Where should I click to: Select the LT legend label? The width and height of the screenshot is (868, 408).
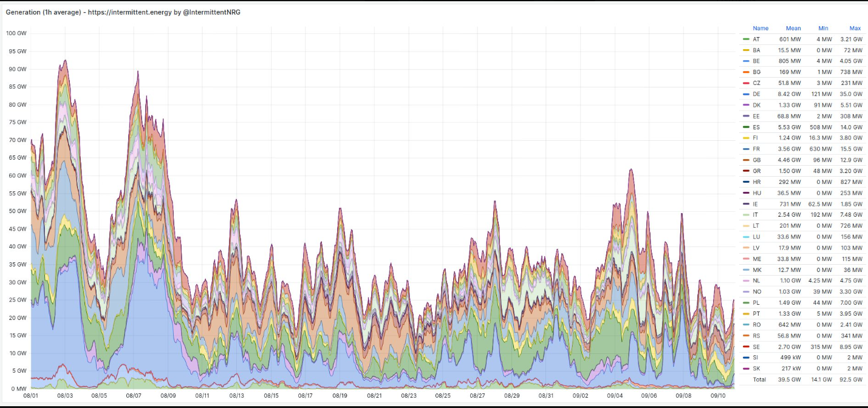756,226
